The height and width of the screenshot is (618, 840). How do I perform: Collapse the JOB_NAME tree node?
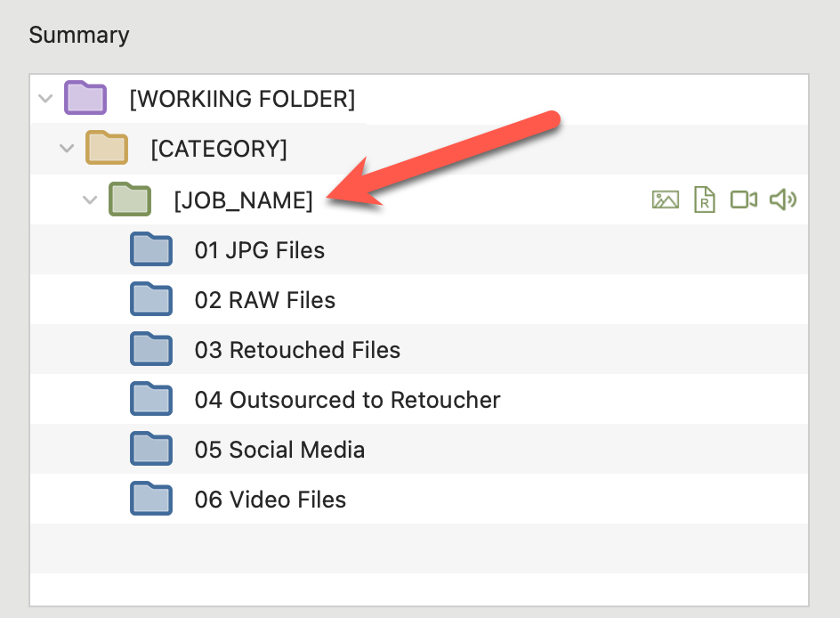(89, 199)
